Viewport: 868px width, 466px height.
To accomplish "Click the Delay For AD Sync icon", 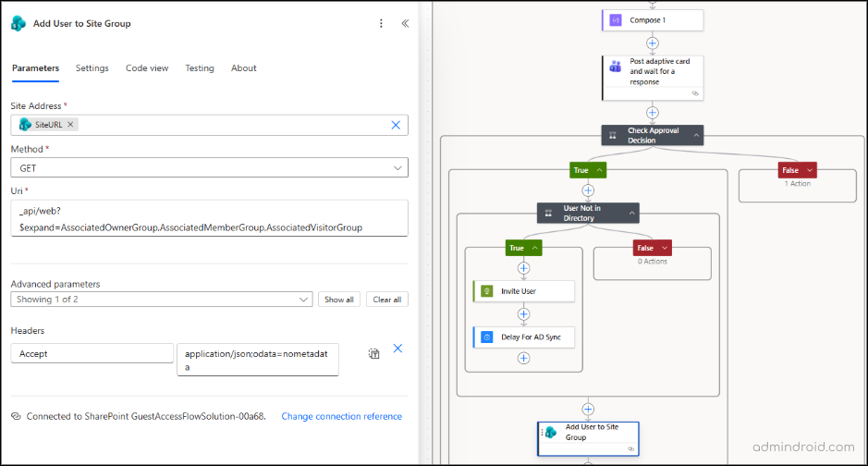I will tap(487, 337).
